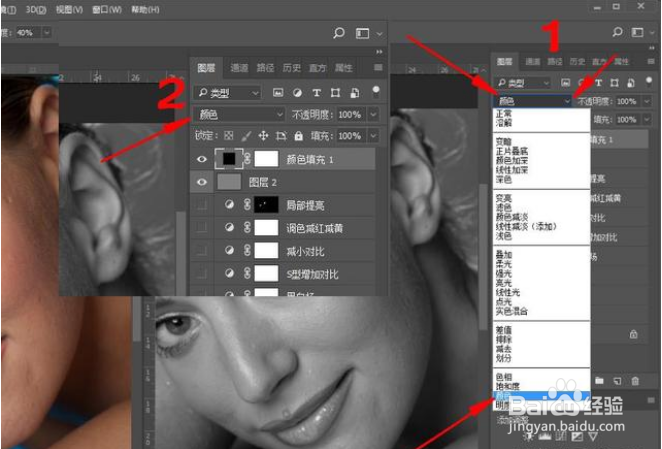Toggle layer filtering switch in right Layers panel

click(649, 81)
